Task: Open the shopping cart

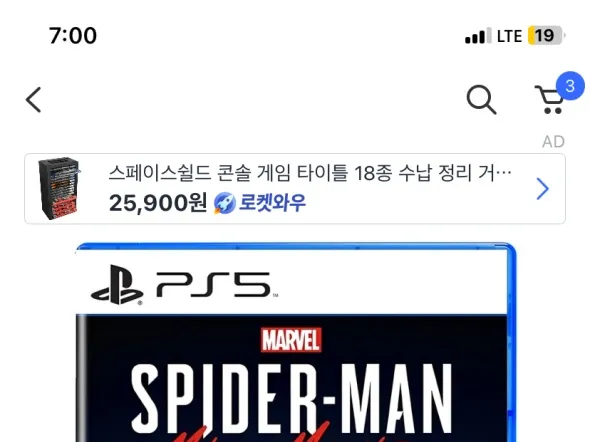Action: point(550,100)
